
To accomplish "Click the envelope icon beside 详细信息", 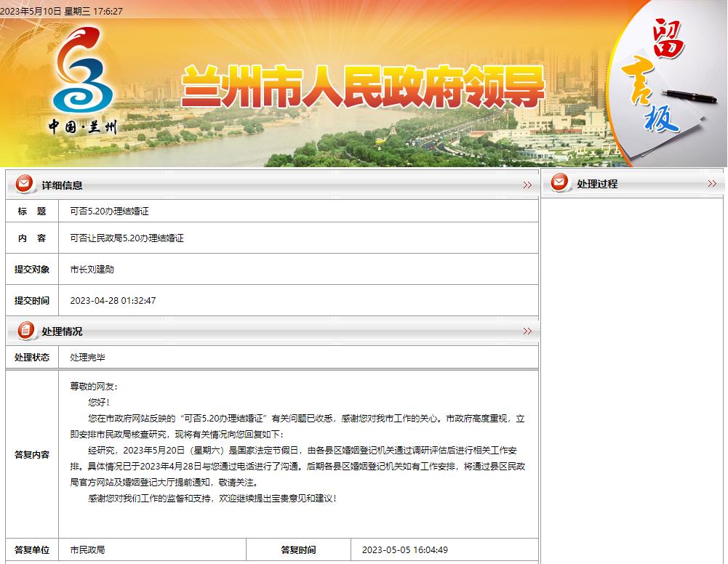I will [24, 185].
